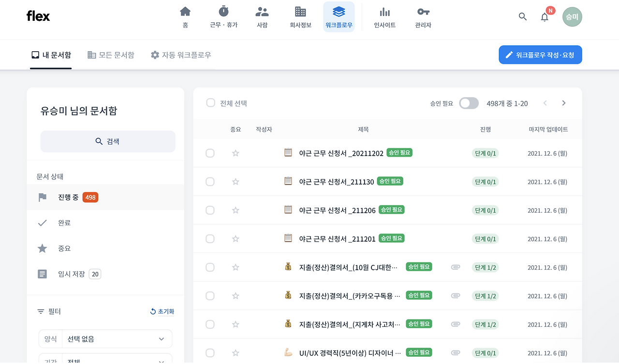
Task: Open 야근 근무 신청서 _20211202 document
Action: pos(341,153)
